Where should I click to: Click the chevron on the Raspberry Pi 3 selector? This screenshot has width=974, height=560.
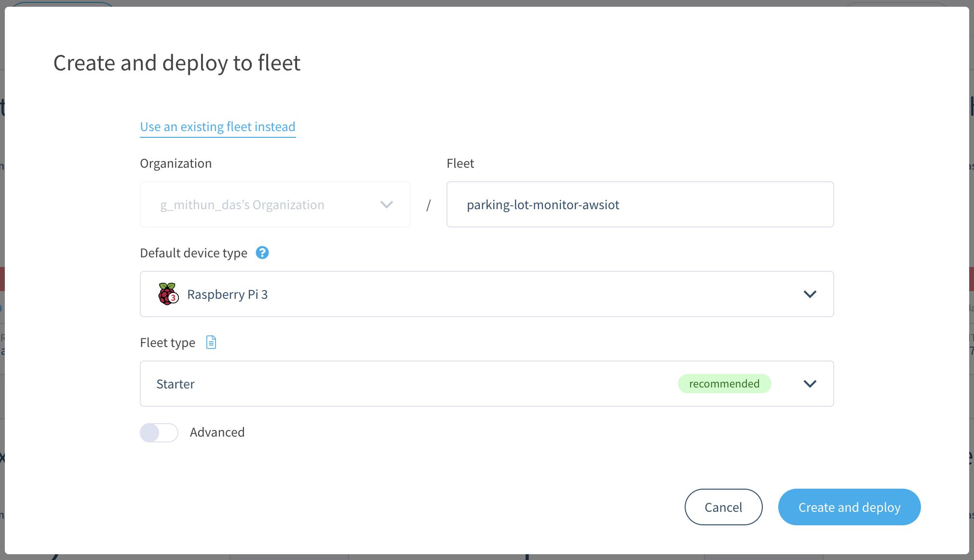810,294
